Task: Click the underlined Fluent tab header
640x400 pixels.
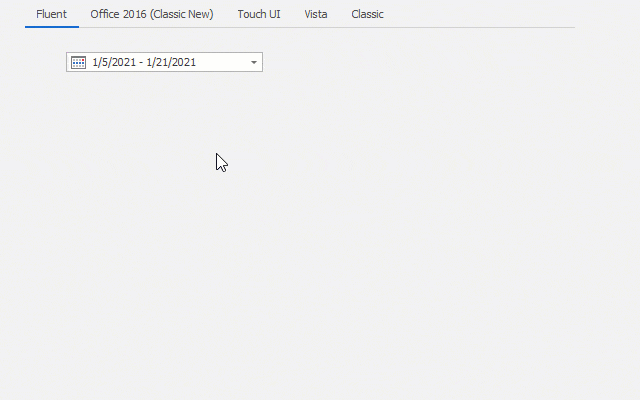Action: (51, 14)
